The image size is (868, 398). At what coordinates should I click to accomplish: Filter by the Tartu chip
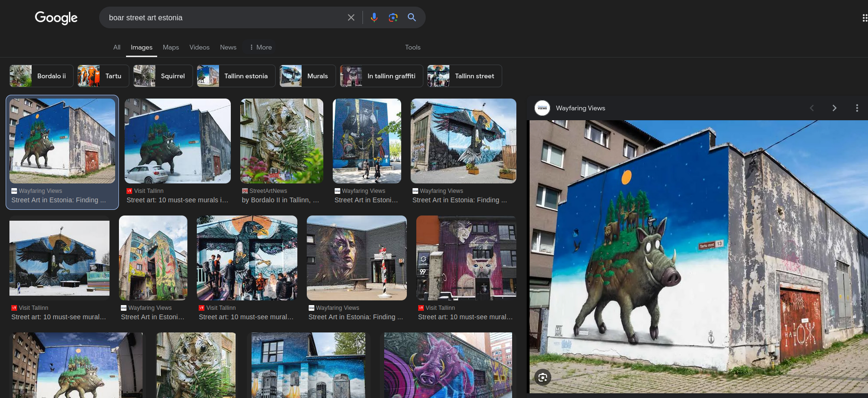tap(103, 76)
